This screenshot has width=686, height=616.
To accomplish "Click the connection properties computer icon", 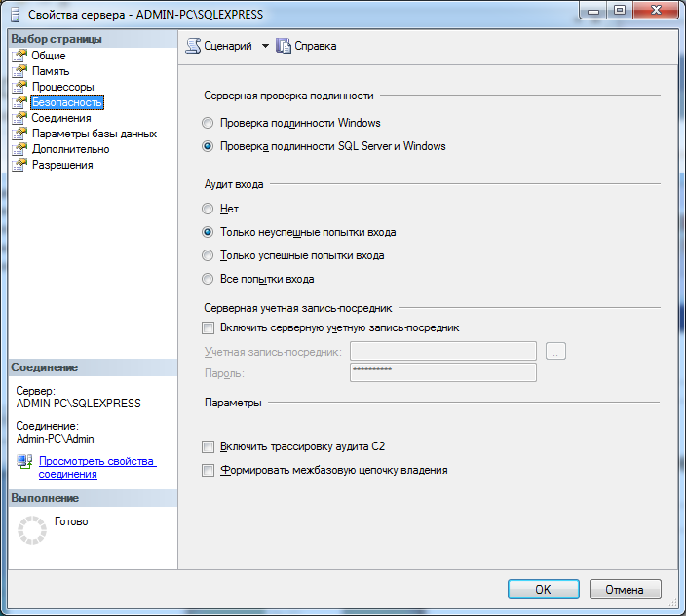I will pyautogui.click(x=24, y=462).
